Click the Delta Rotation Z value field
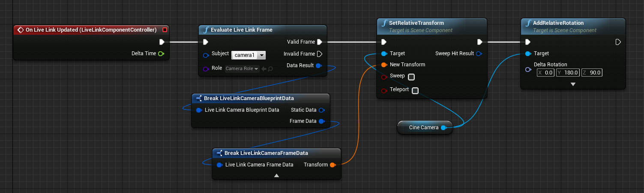 tap(592, 73)
